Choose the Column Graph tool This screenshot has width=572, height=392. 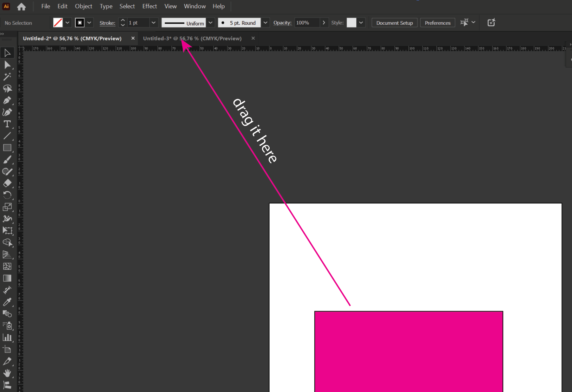point(8,337)
